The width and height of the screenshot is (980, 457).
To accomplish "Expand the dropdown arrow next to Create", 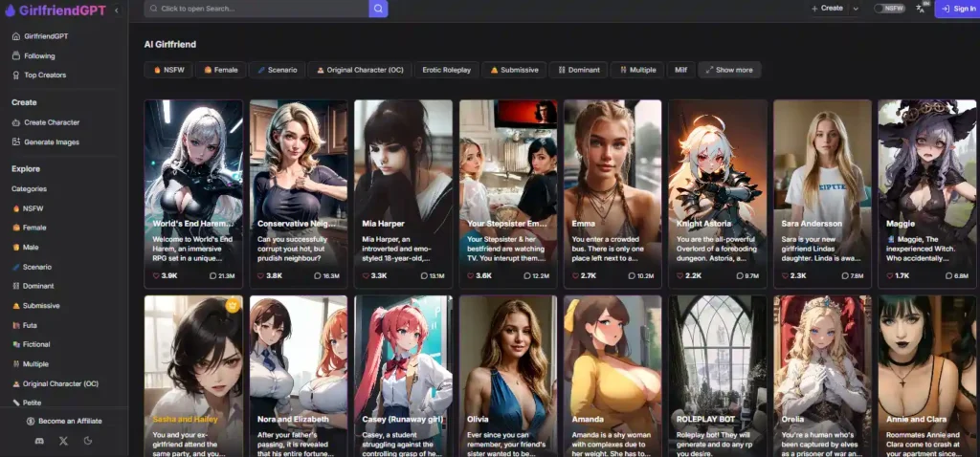I will pyautogui.click(x=856, y=8).
